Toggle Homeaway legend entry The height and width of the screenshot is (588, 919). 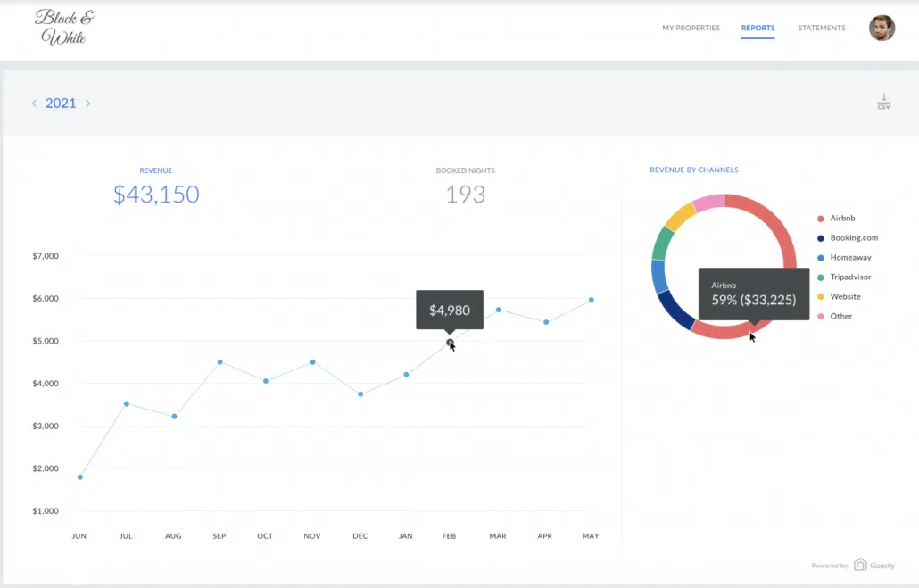coord(850,257)
